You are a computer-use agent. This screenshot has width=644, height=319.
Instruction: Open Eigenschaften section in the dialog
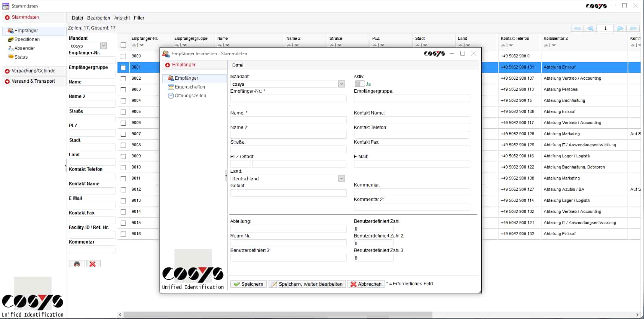pos(190,87)
